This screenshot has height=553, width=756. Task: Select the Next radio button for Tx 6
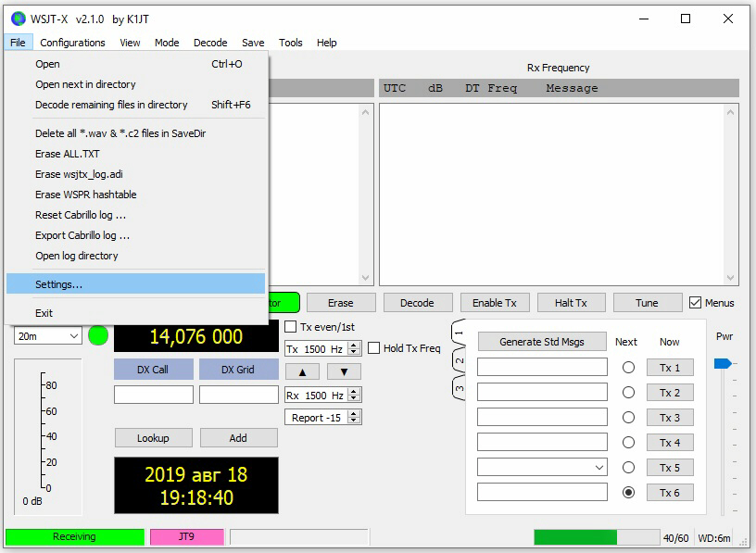tap(628, 492)
